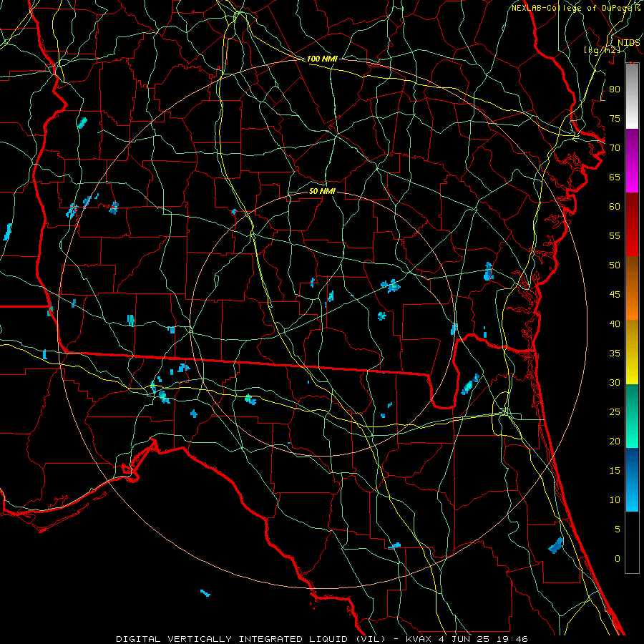Select the brown-orange color bar segment
The image size is (644, 644).
pyautogui.click(x=632, y=288)
